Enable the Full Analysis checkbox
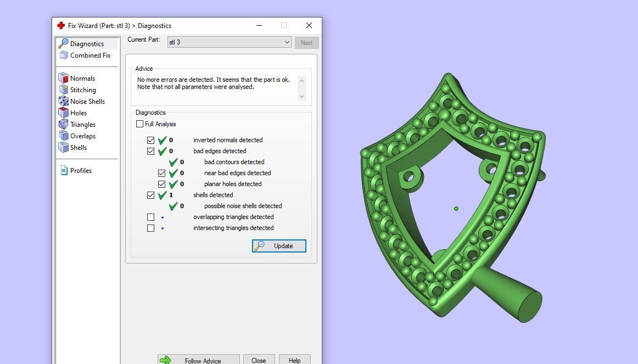 [139, 124]
